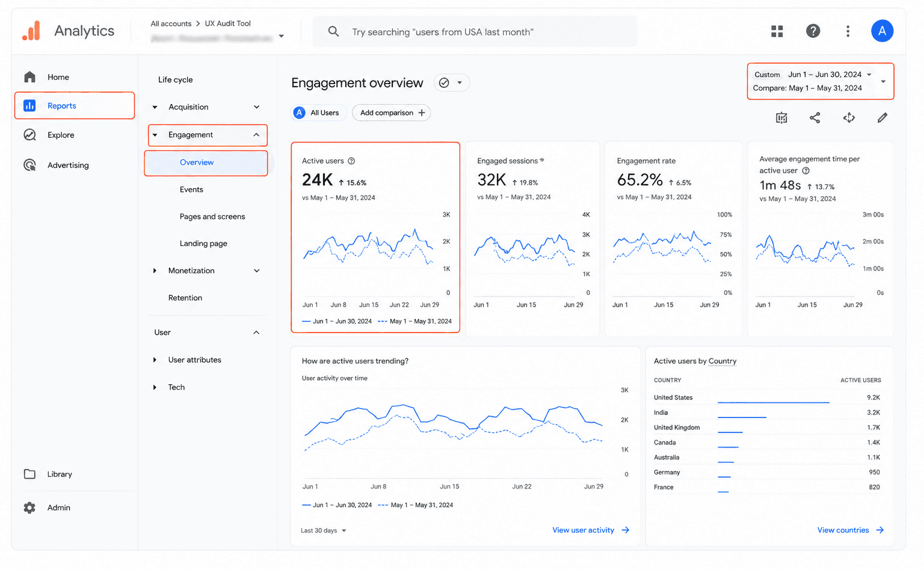Select the Engagement Overview item
This screenshot has height=569, width=924.
coord(206,162)
